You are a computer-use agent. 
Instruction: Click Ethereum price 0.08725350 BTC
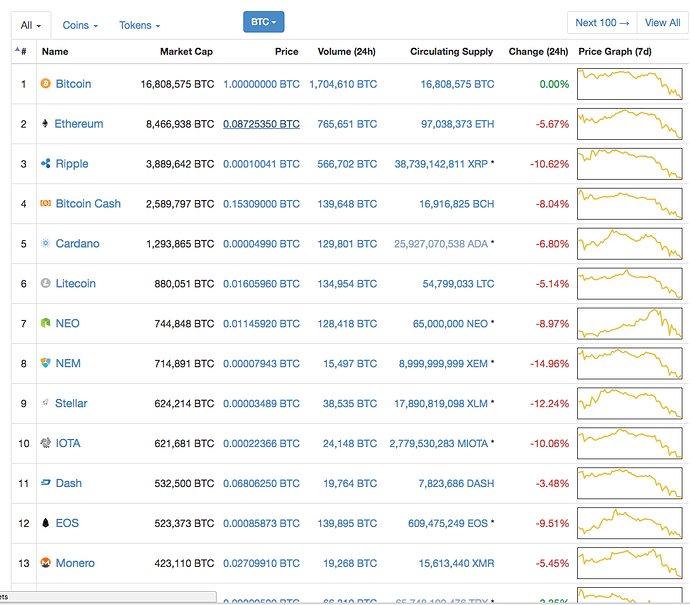coord(261,124)
